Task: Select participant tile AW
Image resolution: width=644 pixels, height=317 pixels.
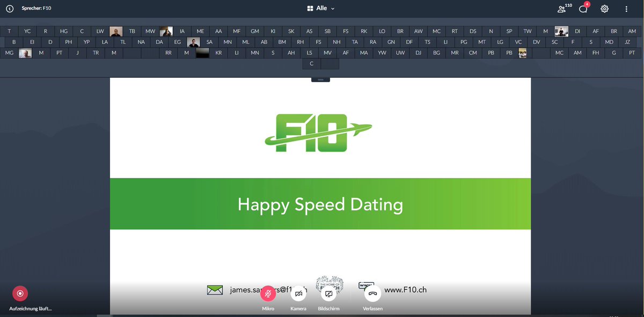Action: [419, 31]
